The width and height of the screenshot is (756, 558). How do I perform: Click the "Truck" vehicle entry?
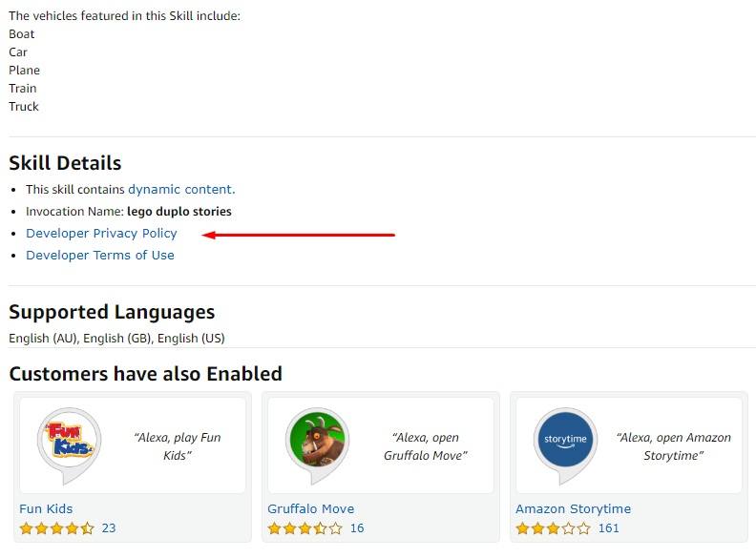coord(24,107)
